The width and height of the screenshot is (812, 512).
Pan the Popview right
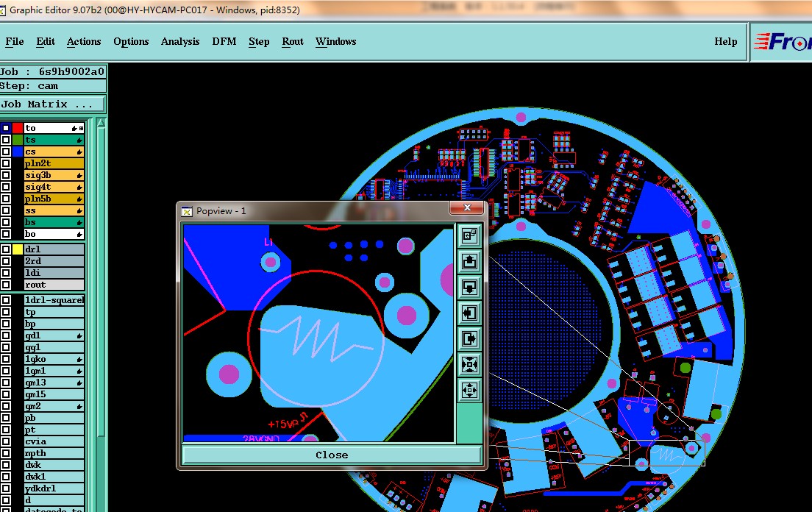(x=470, y=338)
